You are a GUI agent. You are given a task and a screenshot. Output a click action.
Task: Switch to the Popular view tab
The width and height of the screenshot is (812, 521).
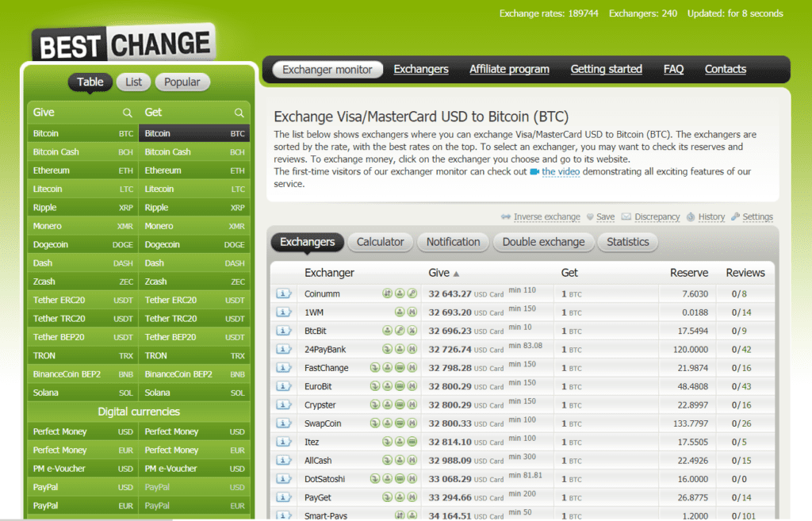pos(182,82)
